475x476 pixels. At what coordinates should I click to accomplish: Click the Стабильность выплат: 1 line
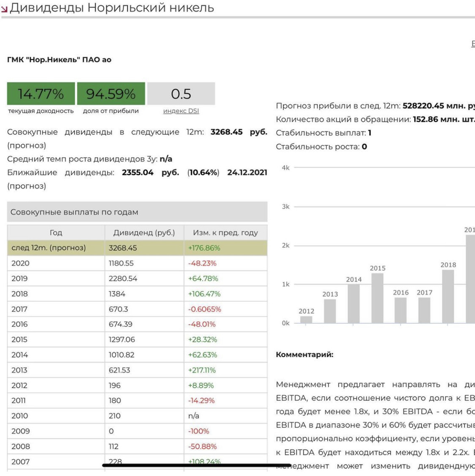pyautogui.click(x=324, y=133)
